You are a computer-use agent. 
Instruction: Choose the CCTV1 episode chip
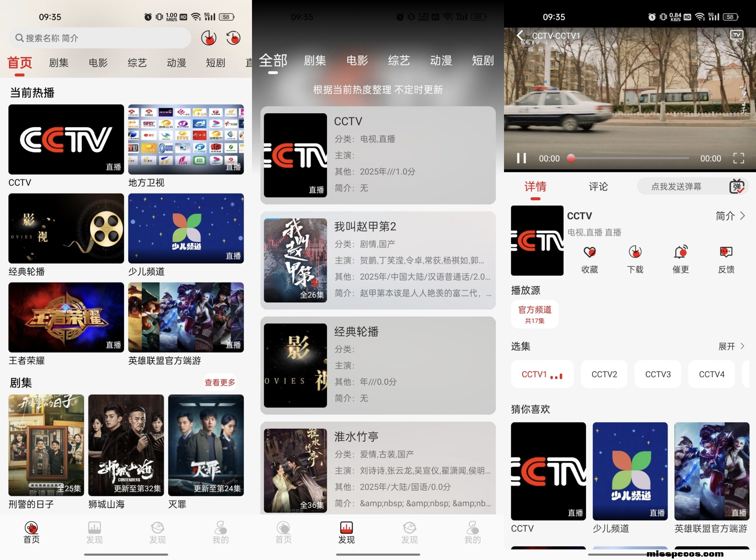[542, 374]
